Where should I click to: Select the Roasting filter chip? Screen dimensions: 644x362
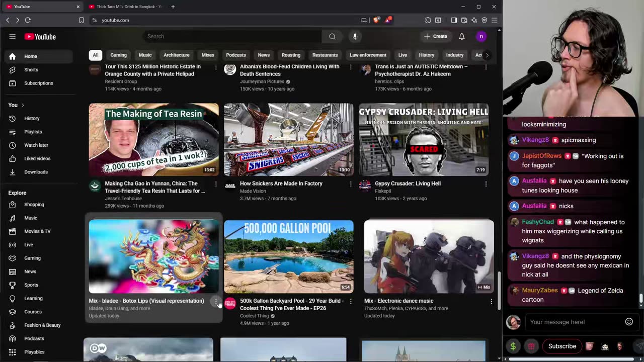pyautogui.click(x=291, y=55)
